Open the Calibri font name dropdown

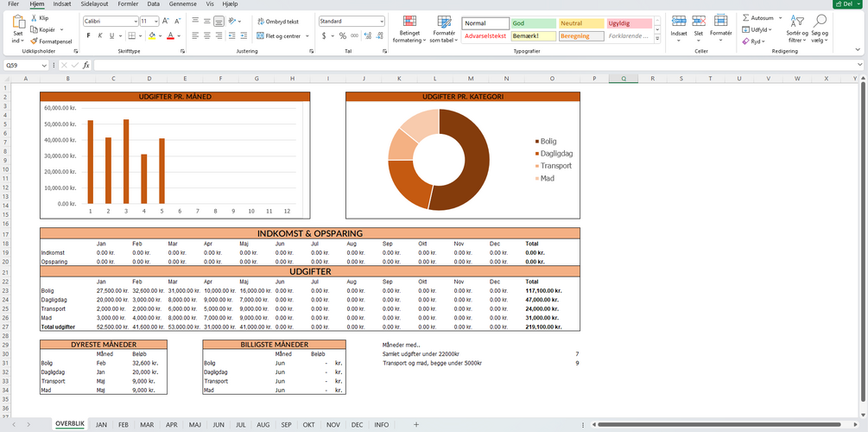click(x=136, y=21)
